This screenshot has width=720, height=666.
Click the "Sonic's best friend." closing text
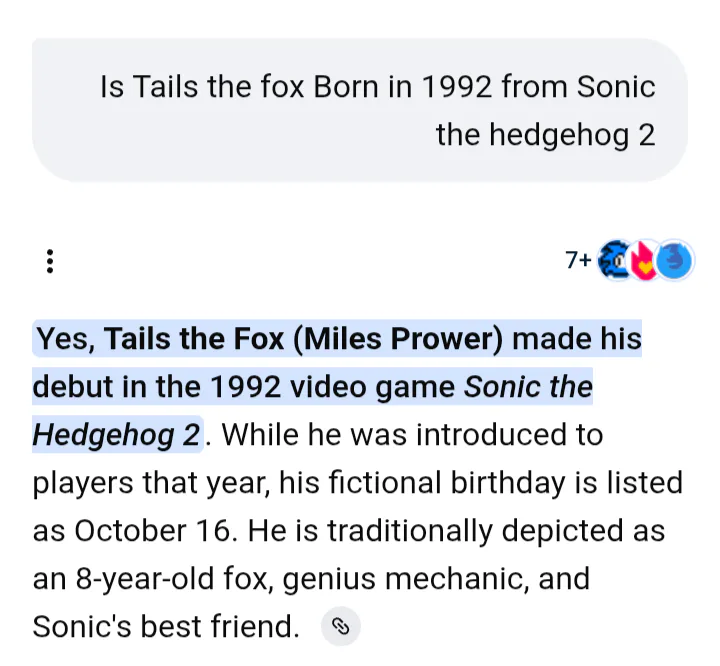pyautogui.click(x=166, y=627)
